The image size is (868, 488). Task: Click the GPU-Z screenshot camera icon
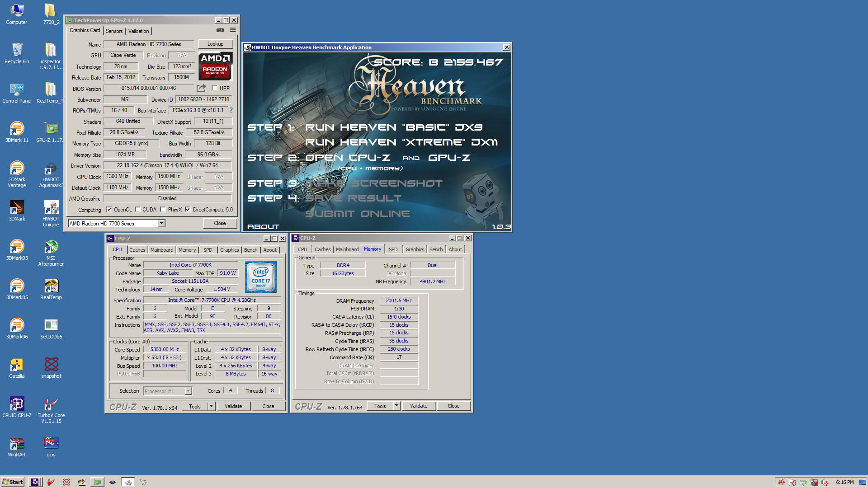point(220,30)
